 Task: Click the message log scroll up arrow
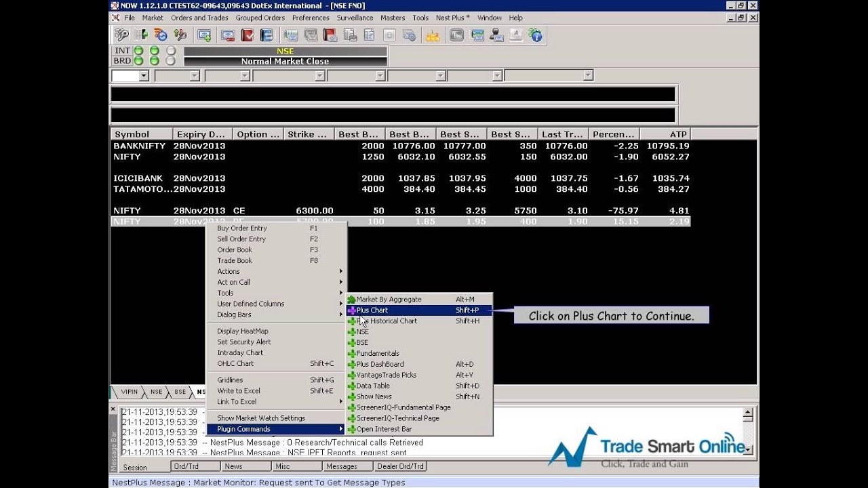click(748, 411)
